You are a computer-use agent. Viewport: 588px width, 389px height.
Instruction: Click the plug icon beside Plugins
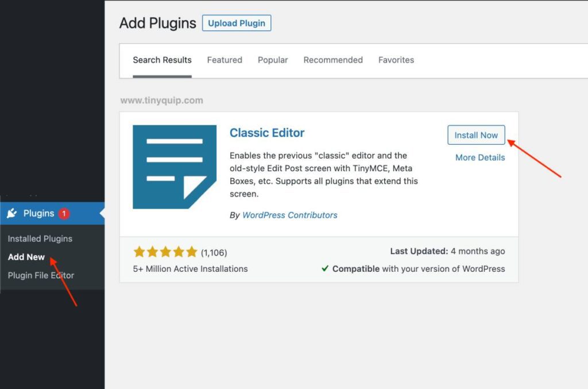pyautogui.click(x=12, y=213)
